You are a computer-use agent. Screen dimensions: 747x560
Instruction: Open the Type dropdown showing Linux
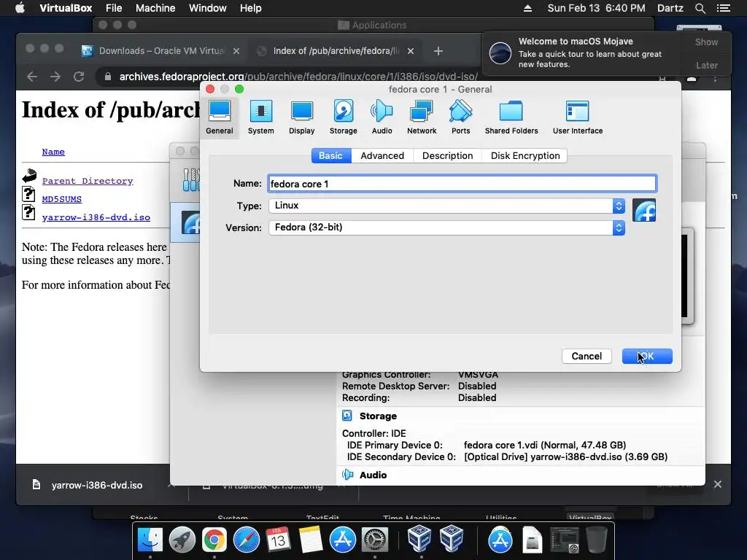[x=447, y=206]
